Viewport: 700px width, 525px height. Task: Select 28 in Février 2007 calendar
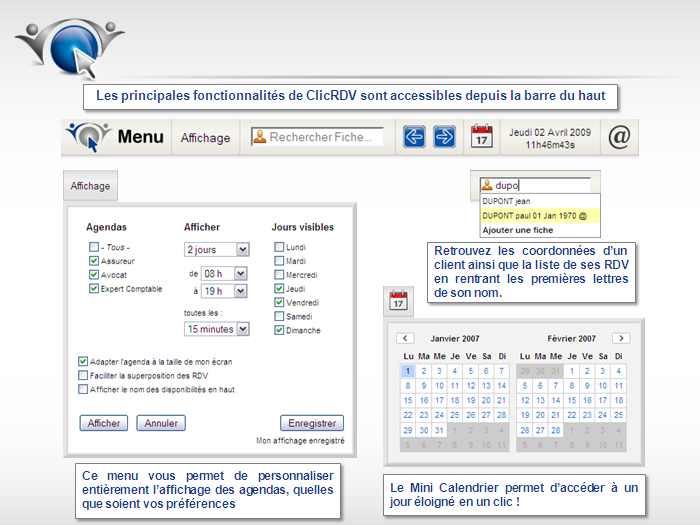555,430
